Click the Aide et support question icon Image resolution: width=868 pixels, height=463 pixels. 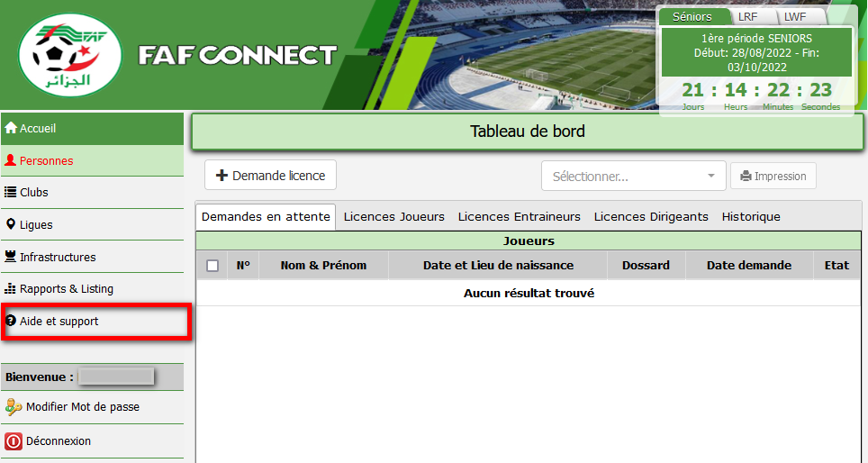(x=11, y=321)
